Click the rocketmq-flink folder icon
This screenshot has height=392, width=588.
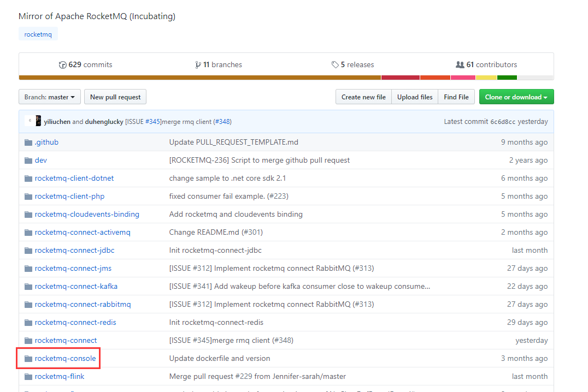[28, 377]
